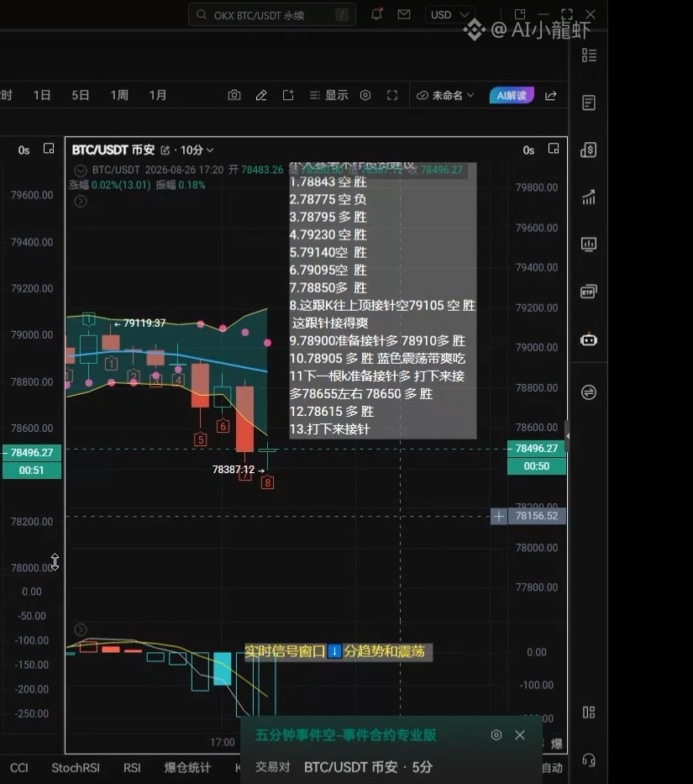Expand the indicator row below 涨幅
The image size is (693, 784).
[81, 201]
